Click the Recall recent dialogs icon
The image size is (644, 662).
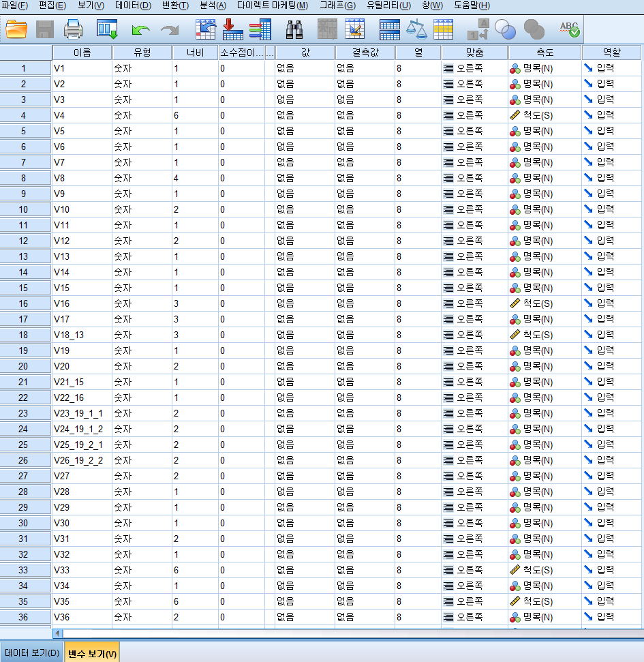click(x=107, y=29)
